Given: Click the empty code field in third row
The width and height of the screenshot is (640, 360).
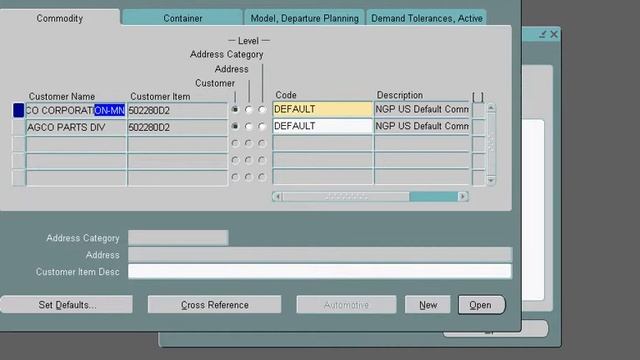Looking at the screenshot, I should coord(322,143).
